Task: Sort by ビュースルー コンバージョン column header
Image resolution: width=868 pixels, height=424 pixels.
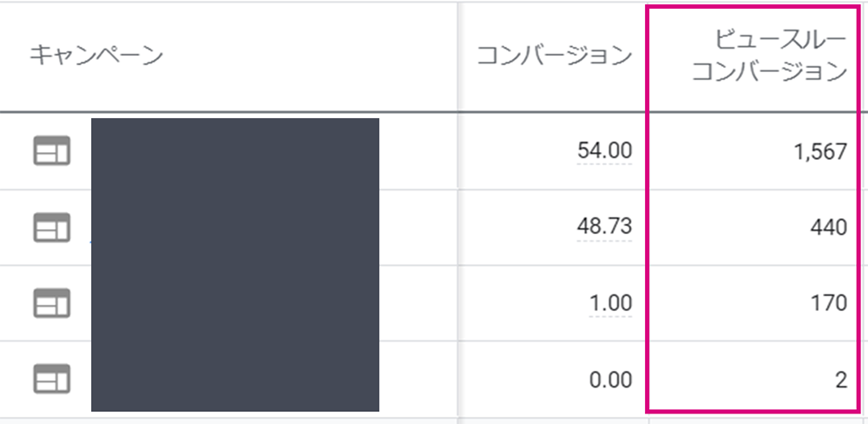Action: 770,56
